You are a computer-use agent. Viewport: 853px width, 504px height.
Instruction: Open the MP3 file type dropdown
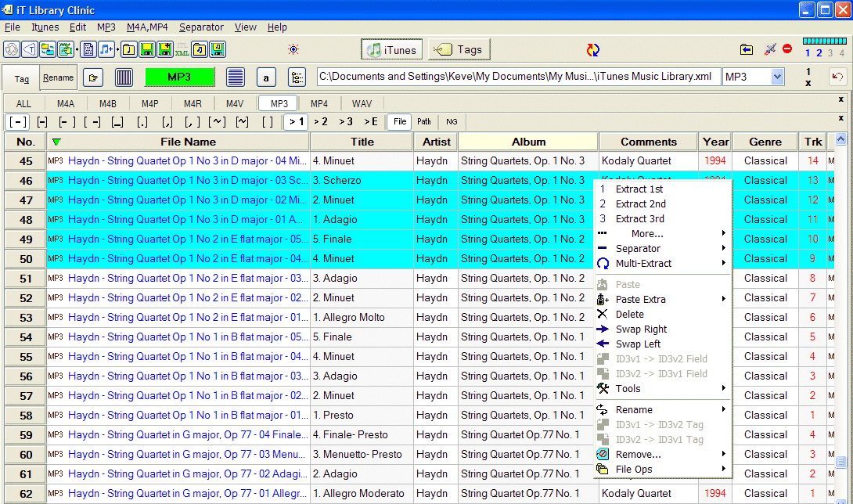point(777,77)
